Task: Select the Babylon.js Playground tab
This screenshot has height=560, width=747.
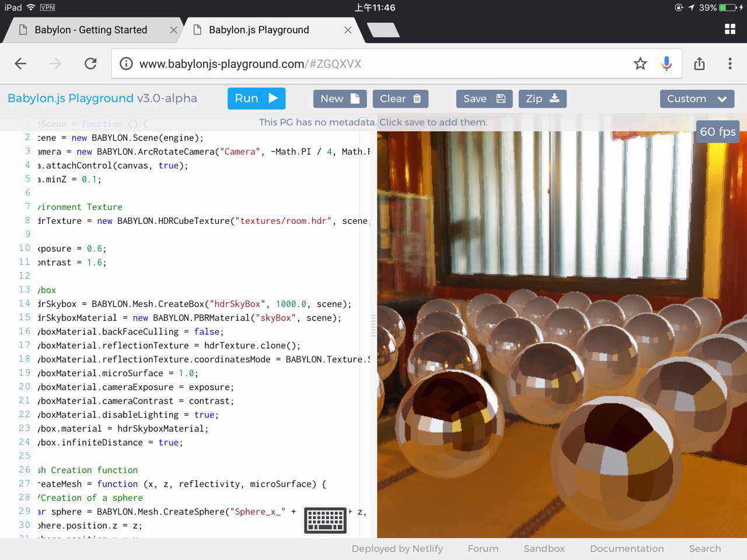Action: [259, 30]
